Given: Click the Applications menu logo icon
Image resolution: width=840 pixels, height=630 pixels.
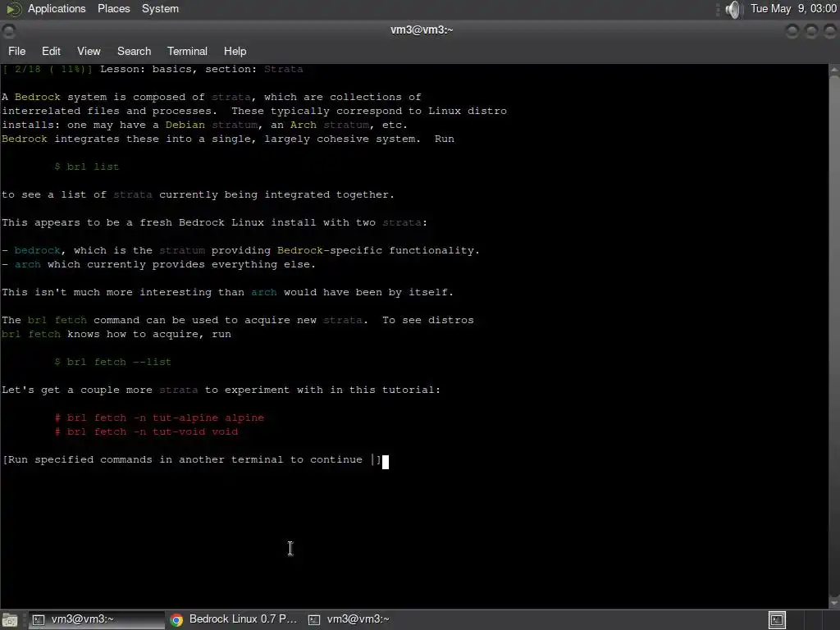Looking at the screenshot, I should (x=13, y=9).
